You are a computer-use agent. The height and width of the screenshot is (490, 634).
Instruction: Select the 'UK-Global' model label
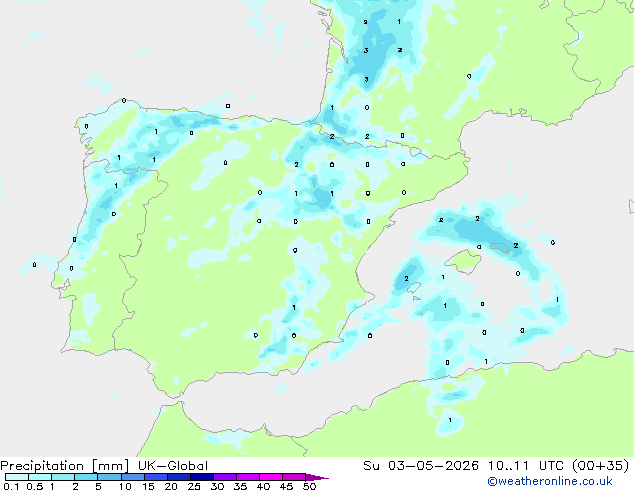point(173,466)
